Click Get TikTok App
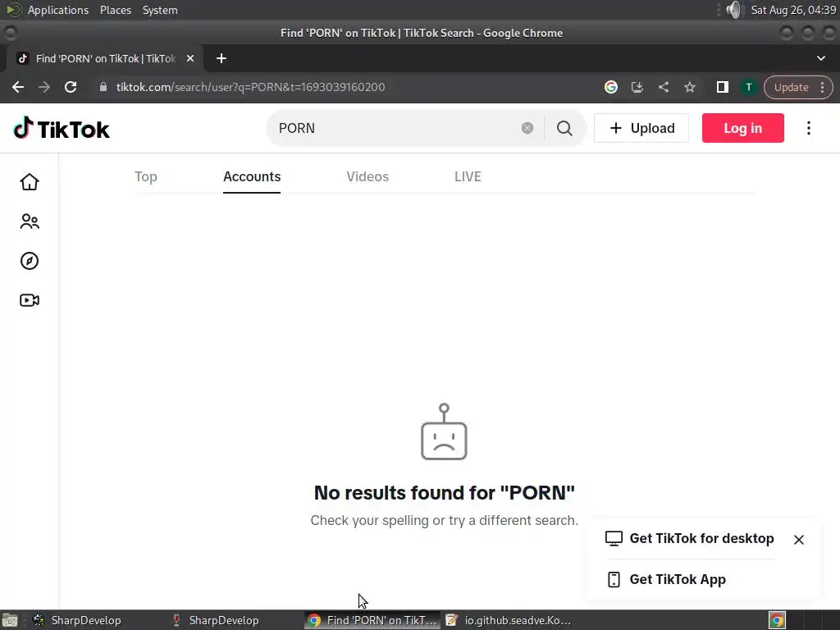Screen dimensions: 840x630 [667, 580]
